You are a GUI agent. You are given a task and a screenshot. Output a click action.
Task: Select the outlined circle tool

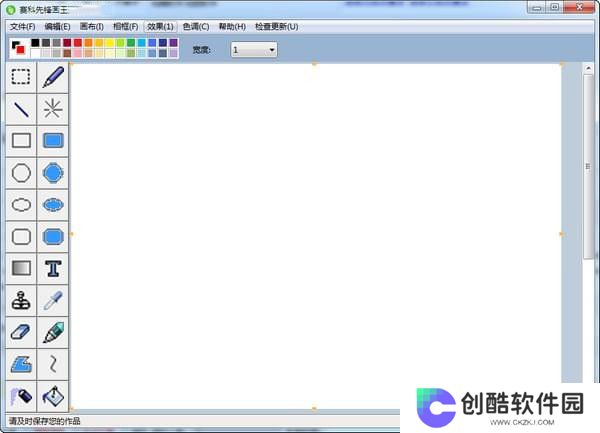point(21,173)
